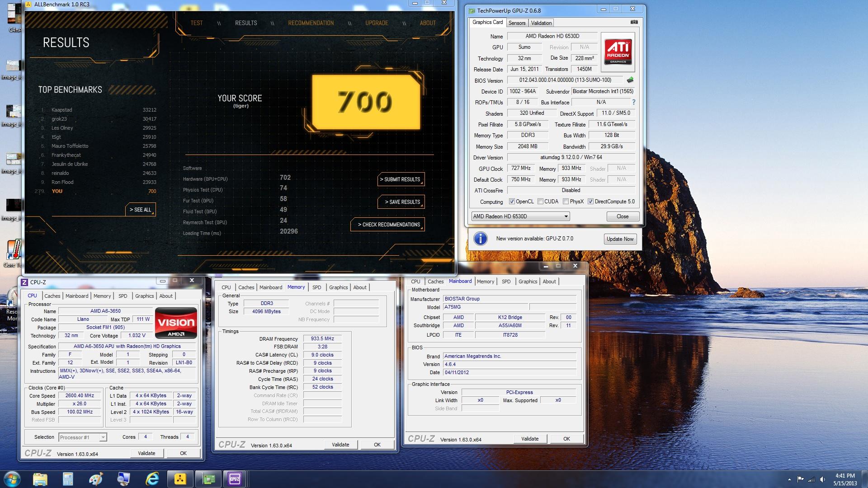Click the Driver Version field in GPU-Z
The width and height of the screenshot is (868, 488).
point(571,157)
